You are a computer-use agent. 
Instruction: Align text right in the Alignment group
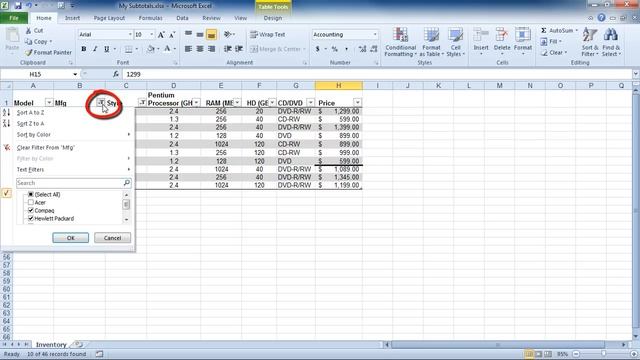tap(211, 49)
